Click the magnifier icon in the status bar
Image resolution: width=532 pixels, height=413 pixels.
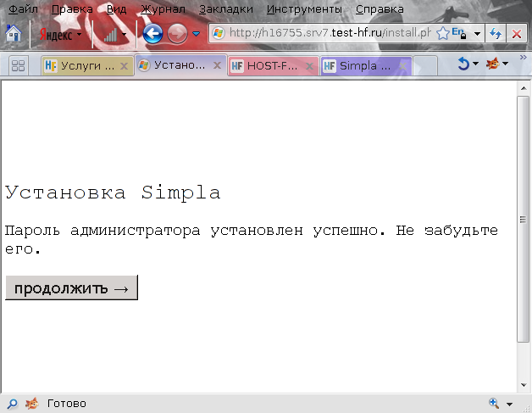(12, 404)
